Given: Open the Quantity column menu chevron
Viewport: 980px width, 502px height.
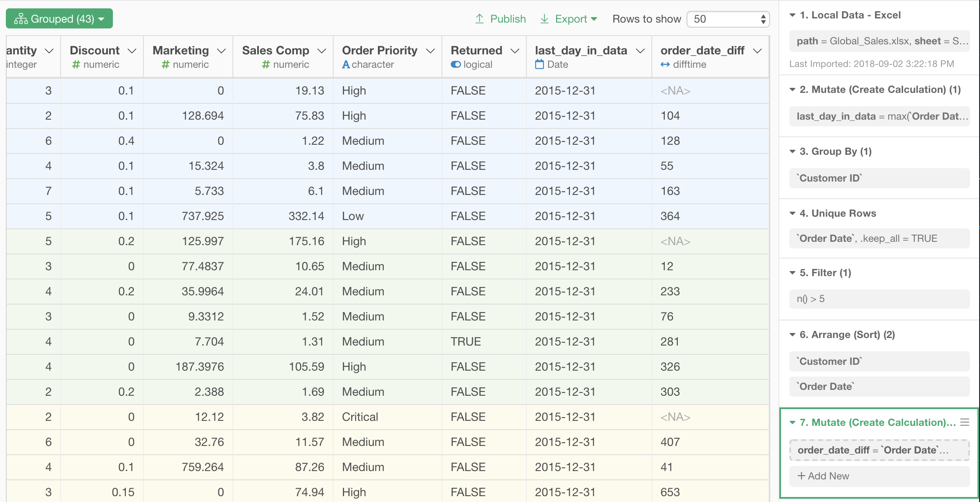Looking at the screenshot, I should point(49,51).
